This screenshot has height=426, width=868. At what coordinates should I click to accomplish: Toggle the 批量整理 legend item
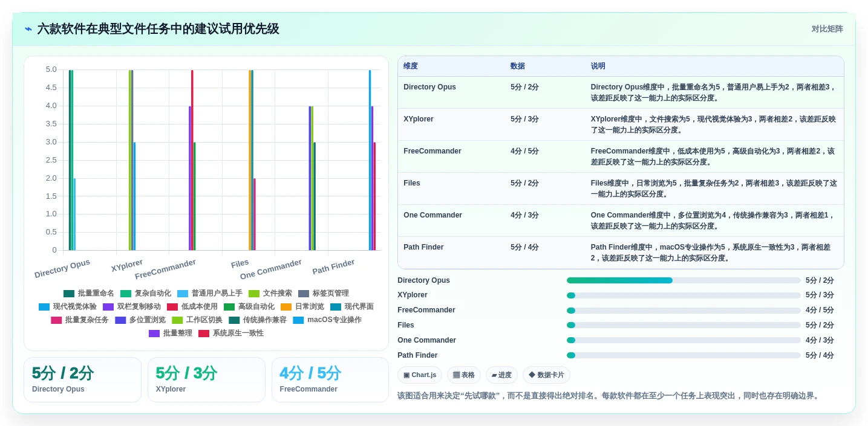(170, 333)
